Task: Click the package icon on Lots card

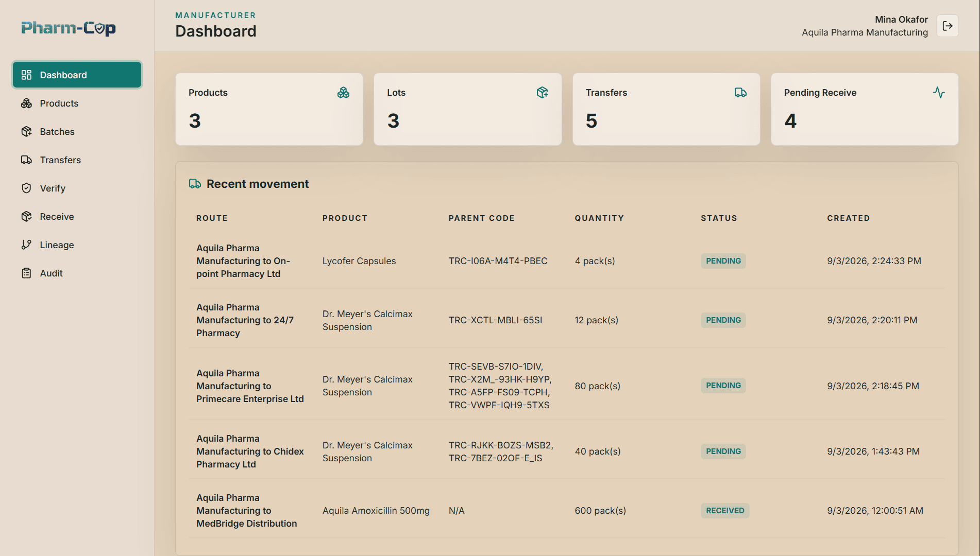Action: pos(542,93)
